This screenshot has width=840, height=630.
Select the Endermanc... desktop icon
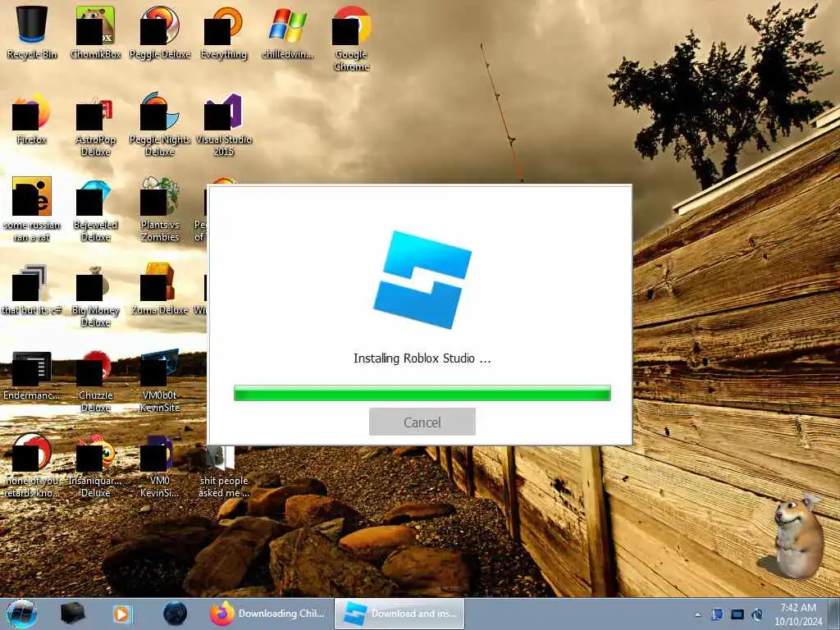click(32, 375)
